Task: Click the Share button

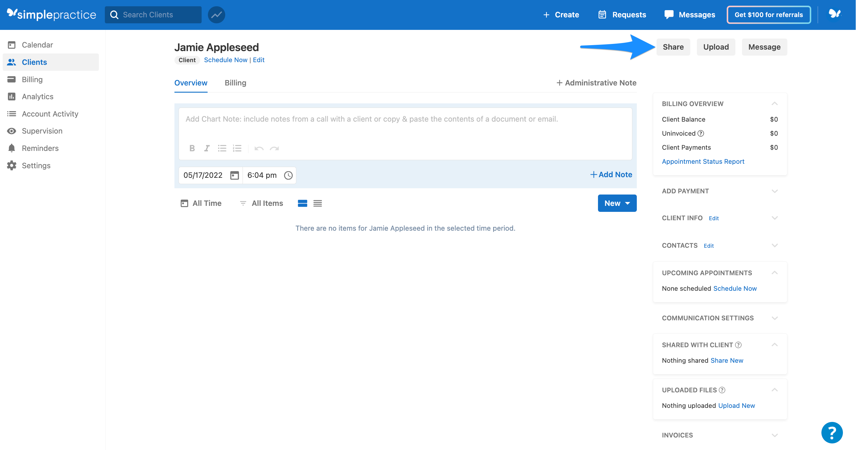Action: pyautogui.click(x=673, y=47)
